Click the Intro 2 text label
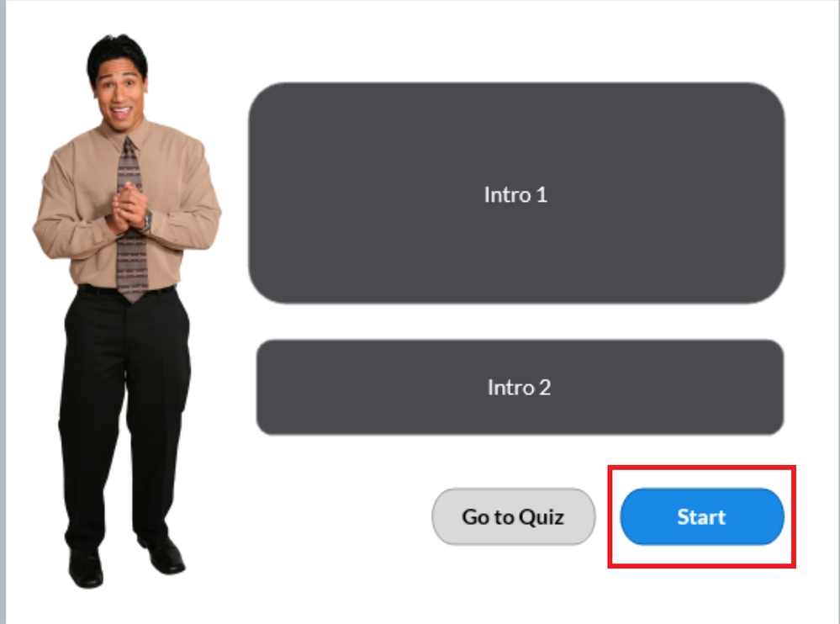The height and width of the screenshot is (624, 840). coord(519,387)
